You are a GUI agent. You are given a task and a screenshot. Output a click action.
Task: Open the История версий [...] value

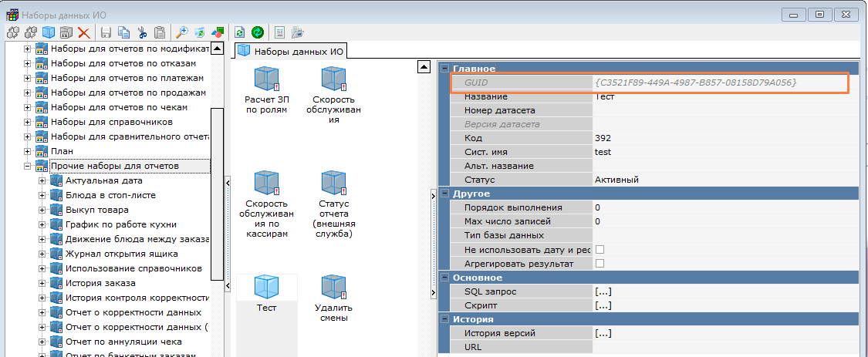(x=603, y=333)
